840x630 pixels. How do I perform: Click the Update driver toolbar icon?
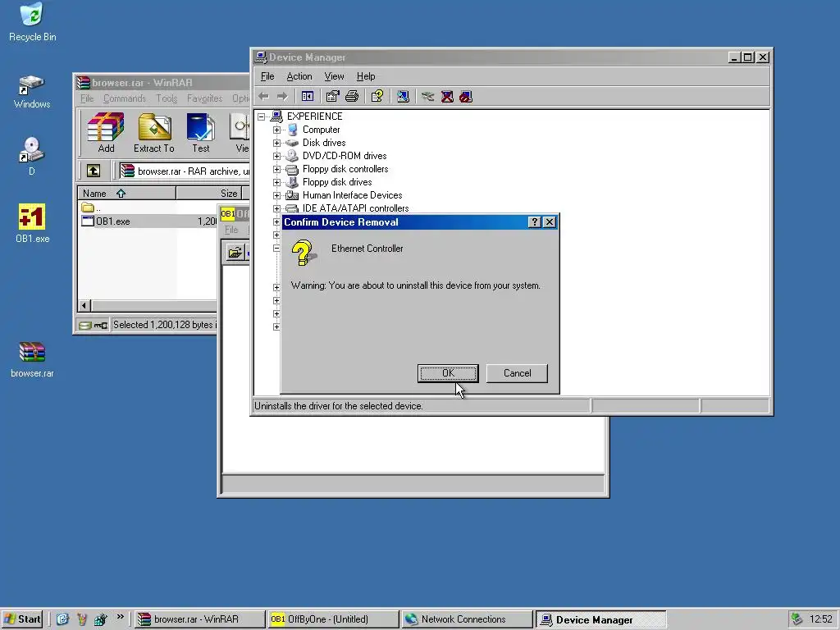[x=427, y=97]
